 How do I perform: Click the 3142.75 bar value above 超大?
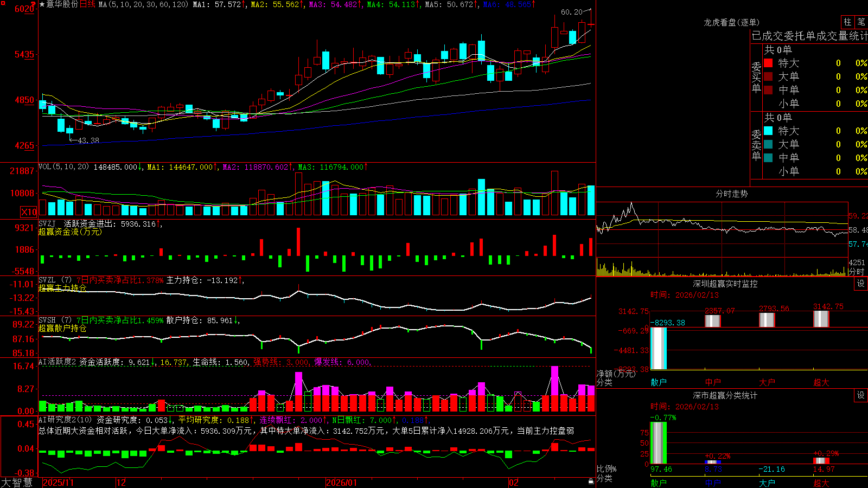point(828,306)
